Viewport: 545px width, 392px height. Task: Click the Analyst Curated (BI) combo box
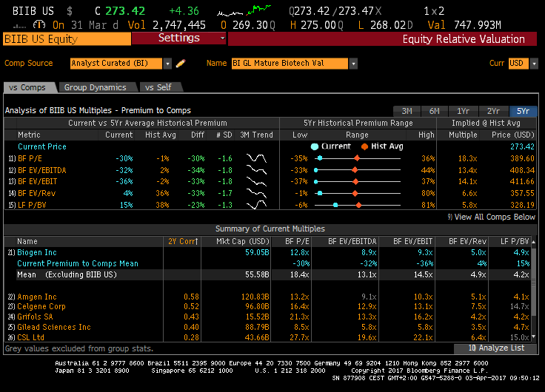[x=116, y=64]
